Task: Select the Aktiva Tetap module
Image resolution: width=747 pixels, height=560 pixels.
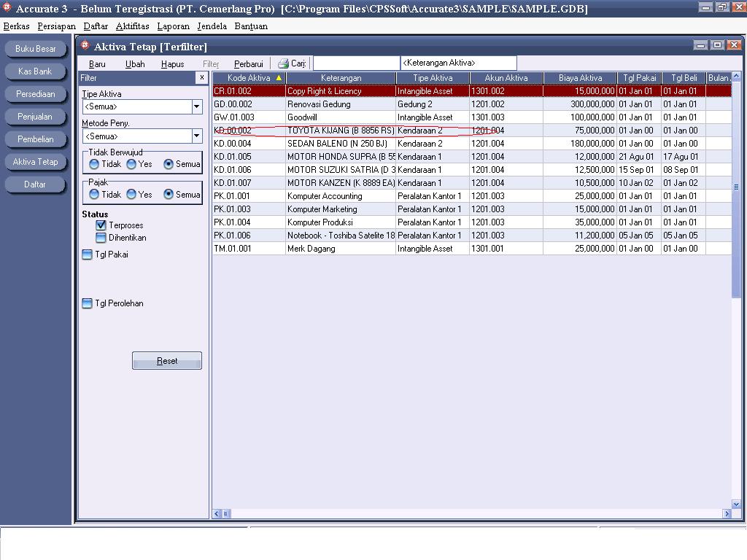Action: tap(36, 162)
